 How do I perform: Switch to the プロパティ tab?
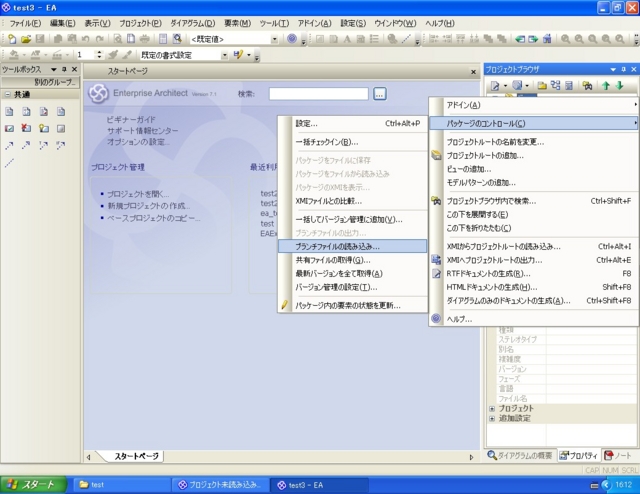tap(578, 456)
